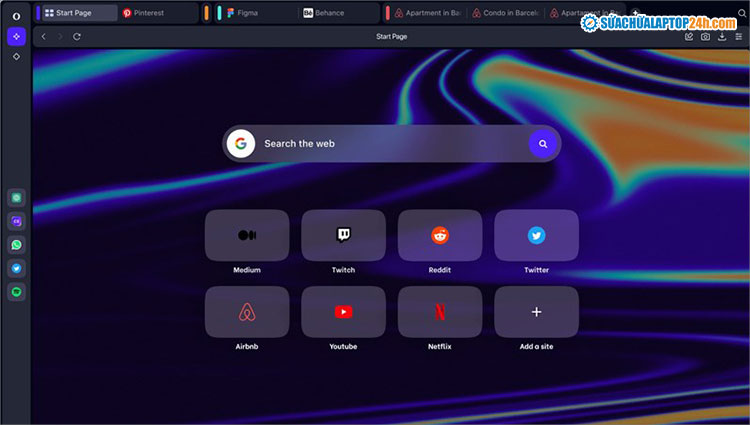Screen dimensions: 750x425
Task: Open the downloads panel
Action: click(x=722, y=36)
